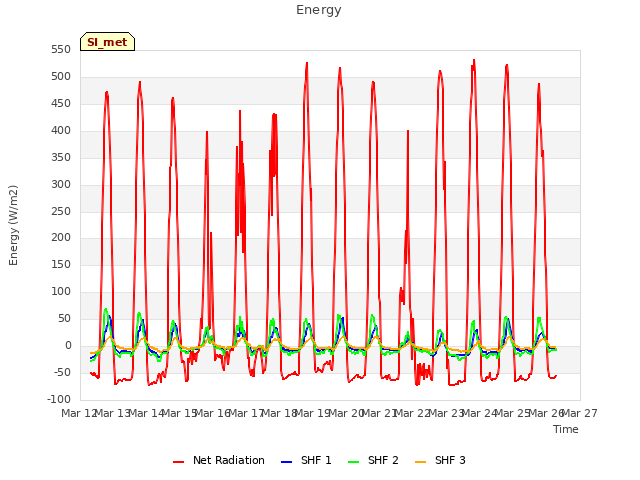The height and width of the screenshot is (480, 640).
Task: Click the SI_met label box
Action: [x=107, y=42]
